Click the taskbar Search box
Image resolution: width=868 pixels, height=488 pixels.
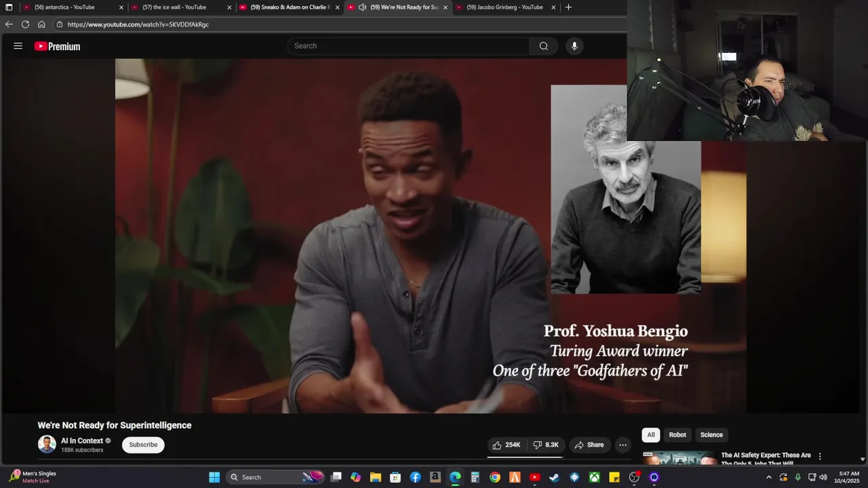[276, 477]
